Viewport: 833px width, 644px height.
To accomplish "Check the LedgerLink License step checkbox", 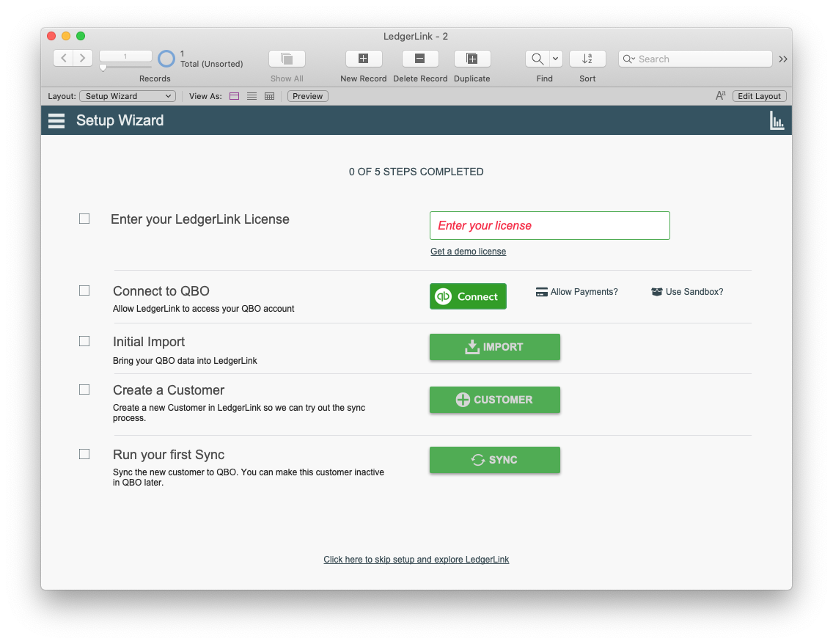I will 84,219.
